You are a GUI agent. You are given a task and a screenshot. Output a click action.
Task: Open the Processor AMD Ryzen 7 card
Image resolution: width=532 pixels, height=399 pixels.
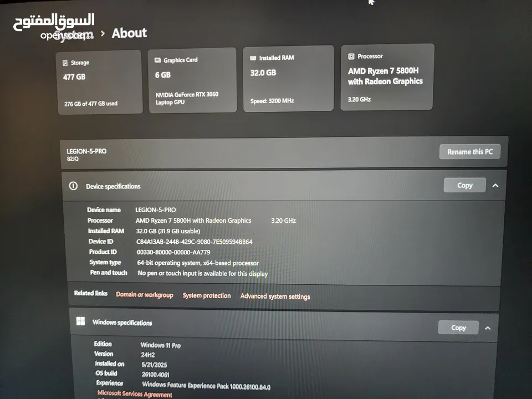point(387,77)
